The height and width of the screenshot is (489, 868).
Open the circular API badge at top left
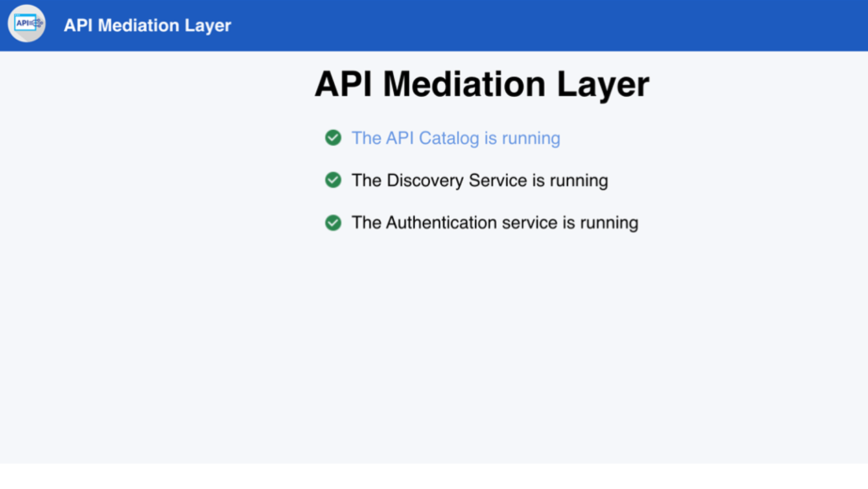[26, 24]
